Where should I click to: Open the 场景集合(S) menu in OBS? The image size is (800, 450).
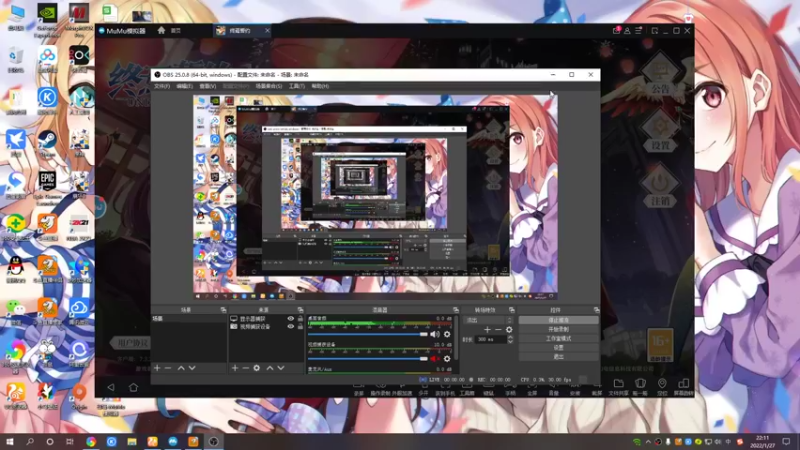[x=269, y=86]
